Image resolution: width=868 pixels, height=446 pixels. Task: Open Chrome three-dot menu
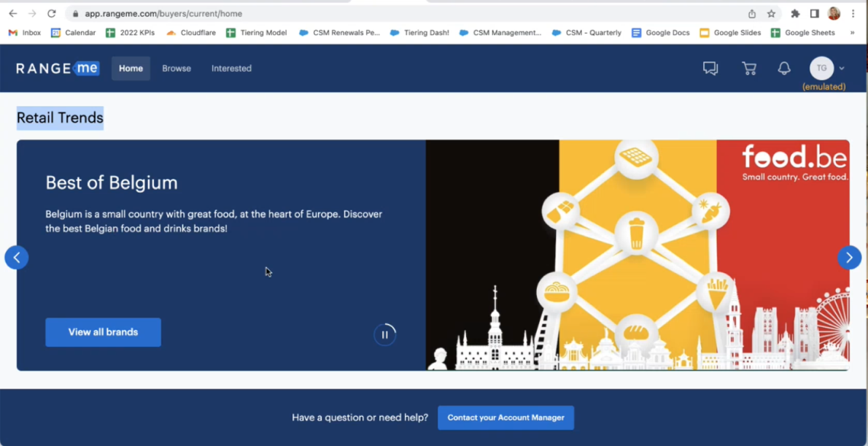(853, 14)
